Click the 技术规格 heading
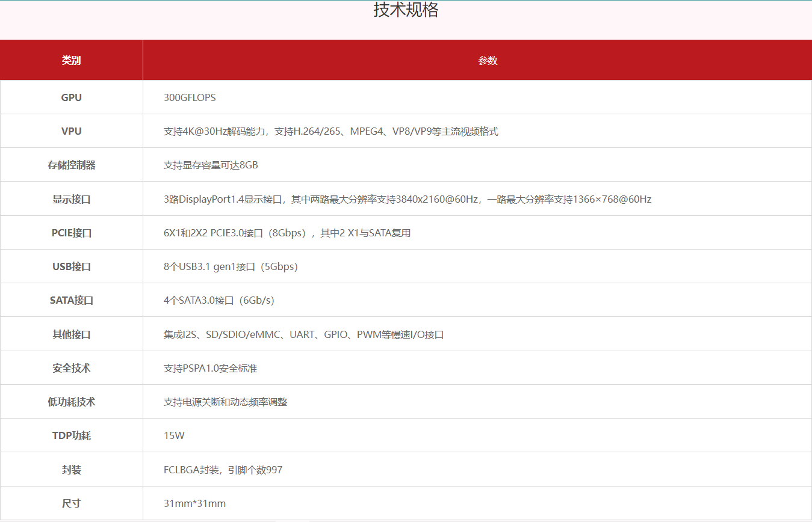This screenshot has height=522, width=812. point(406,10)
